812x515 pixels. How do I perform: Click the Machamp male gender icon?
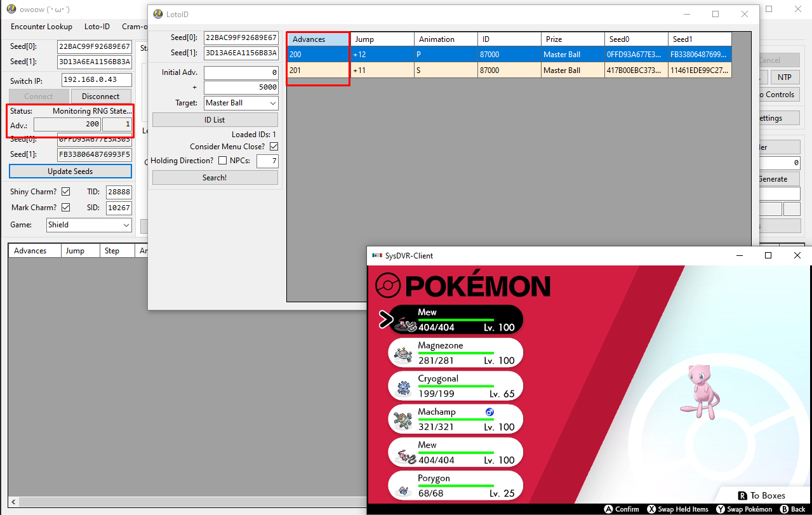click(x=489, y=412)
